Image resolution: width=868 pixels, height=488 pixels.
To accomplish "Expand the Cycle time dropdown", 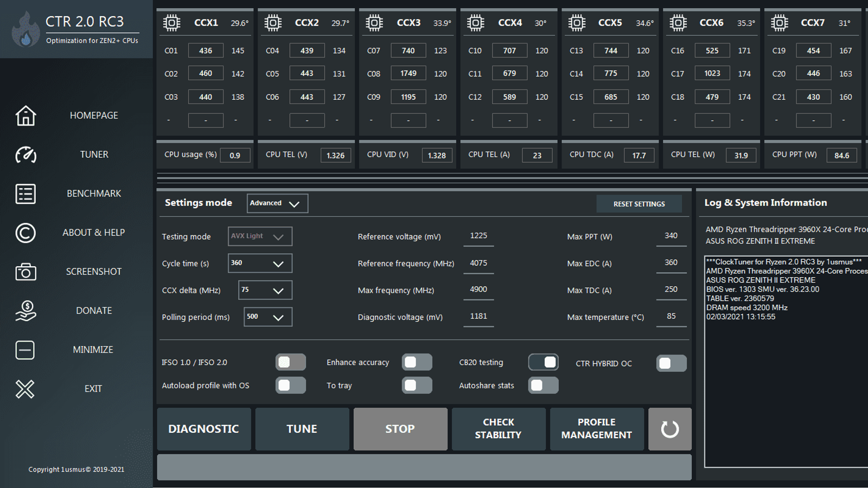I will pyautogui.click(x=260, y=263).
